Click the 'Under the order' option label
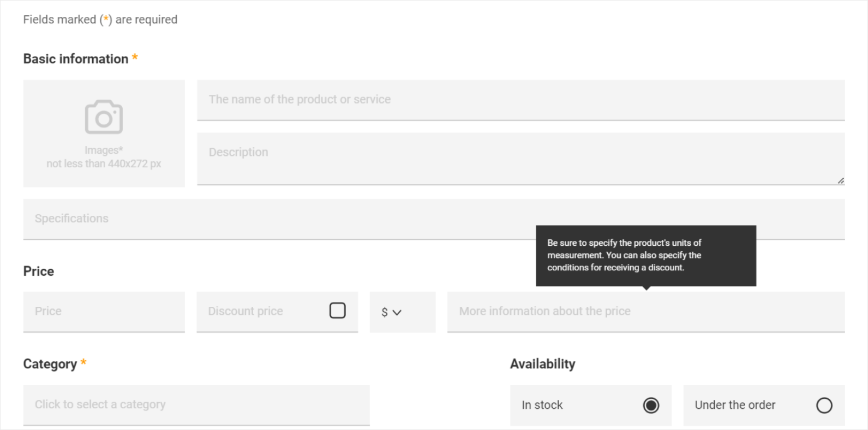This screenshot has width=868, height=430. (x=734, y=405)
